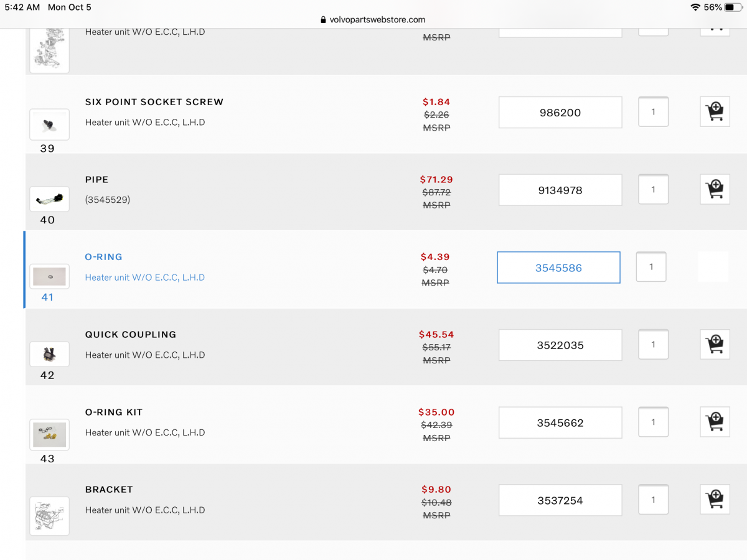
Task: Add Bracket to cart
Action: [x=715, y=500]
